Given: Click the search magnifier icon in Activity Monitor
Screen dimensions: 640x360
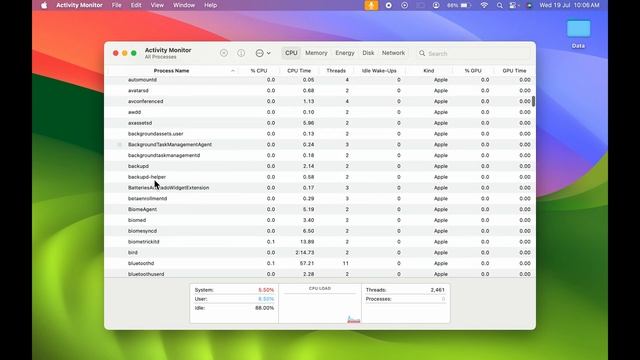Looking at the screenshot, I should tap(422, 53).
